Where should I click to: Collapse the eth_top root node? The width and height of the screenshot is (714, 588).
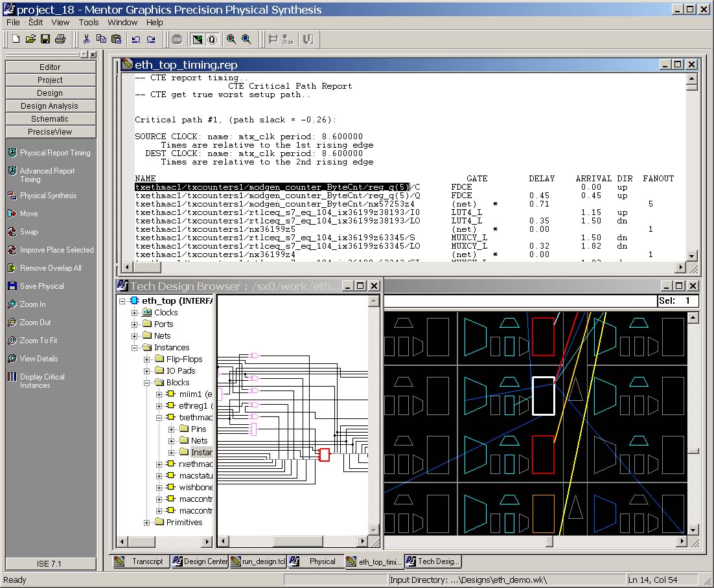click(x=122, y=301)
